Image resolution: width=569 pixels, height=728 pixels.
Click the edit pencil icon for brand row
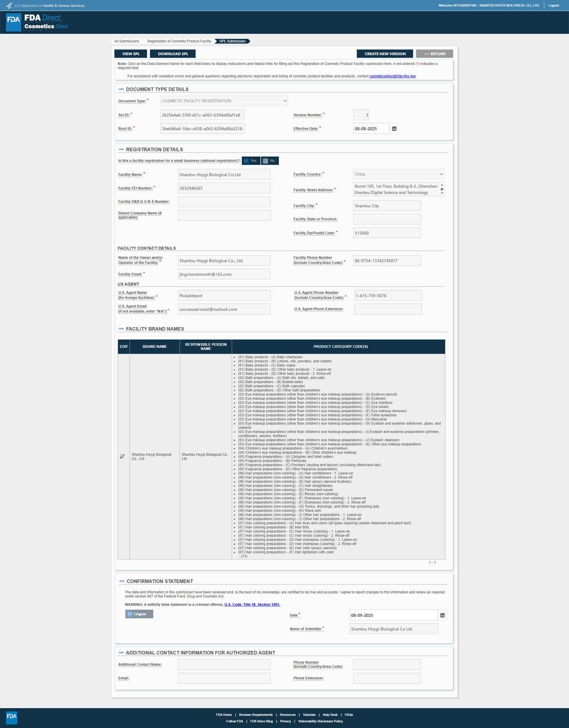click(x=122, y=456)
